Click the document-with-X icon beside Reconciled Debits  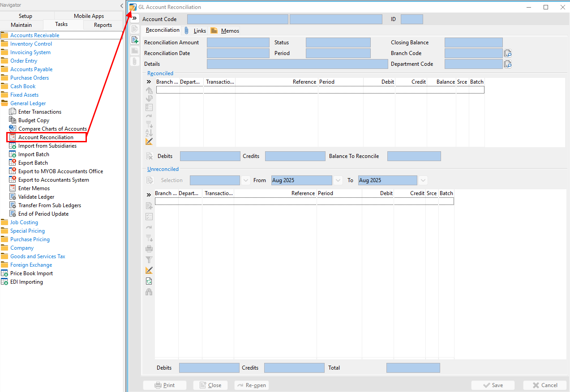point(150,156)
